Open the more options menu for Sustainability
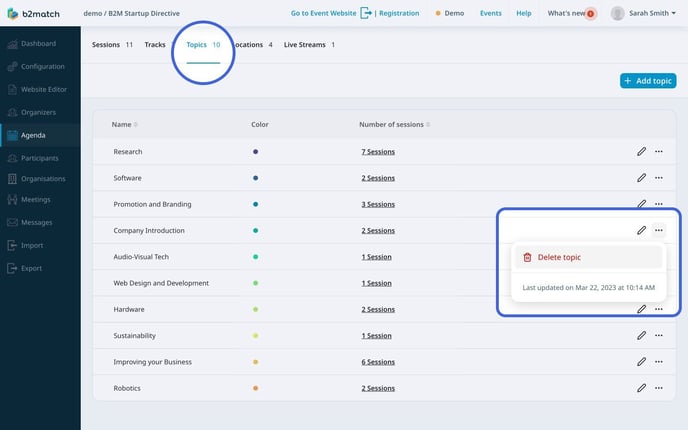This screenshot has width=688, height=430. (659, 336)
